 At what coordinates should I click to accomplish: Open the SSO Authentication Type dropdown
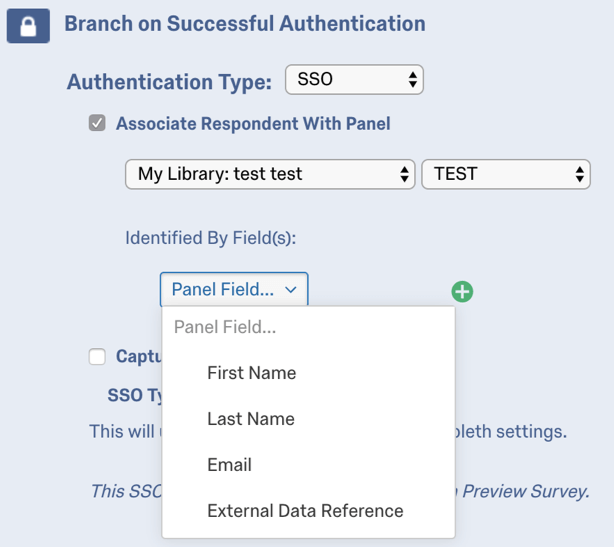(x=354, y=80)
